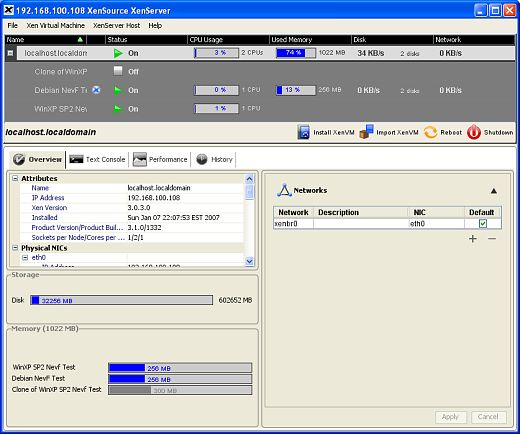This screenshot has height=434, width=520.
Task: Click IP Address value 192.168.100.108
Action: pos(154,198)
